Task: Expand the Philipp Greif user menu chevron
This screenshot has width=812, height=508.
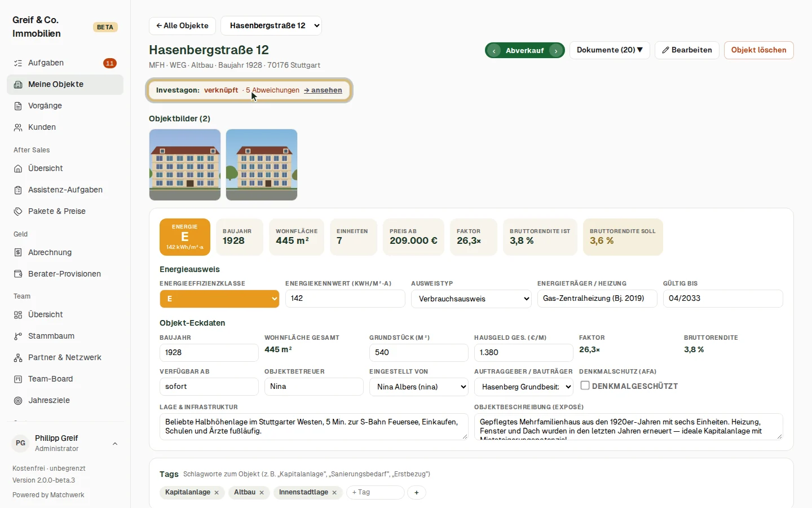Action: coord(115,444)
